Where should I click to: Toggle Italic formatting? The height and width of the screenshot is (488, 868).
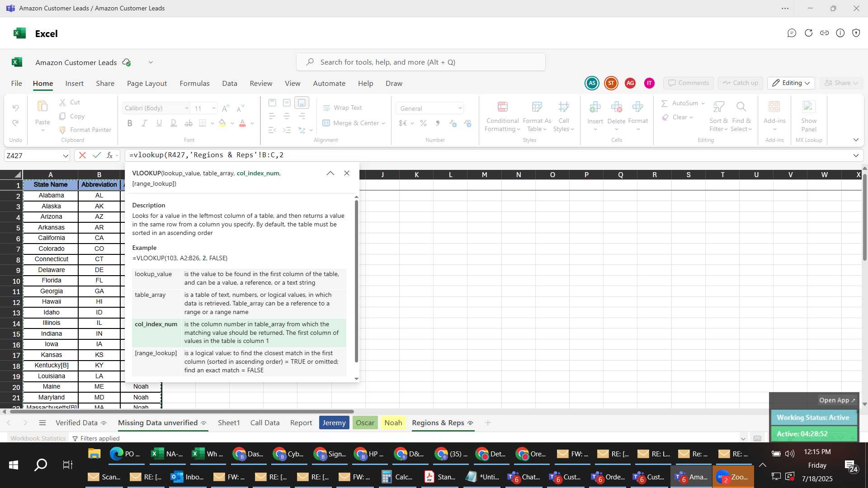point(145,123)
